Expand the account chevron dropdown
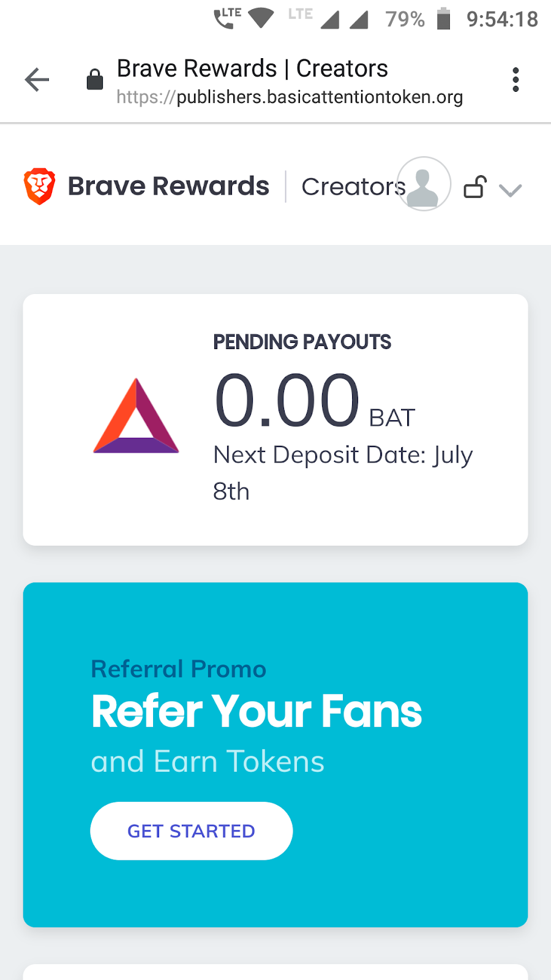The height and width of the screenshot is (980, 551). coord(510,190)
